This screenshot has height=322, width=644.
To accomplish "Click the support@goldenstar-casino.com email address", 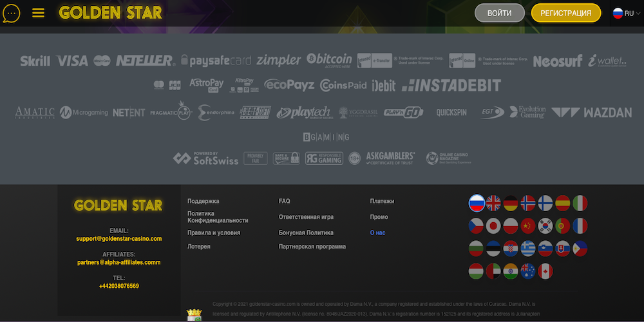I will [118, 239].
